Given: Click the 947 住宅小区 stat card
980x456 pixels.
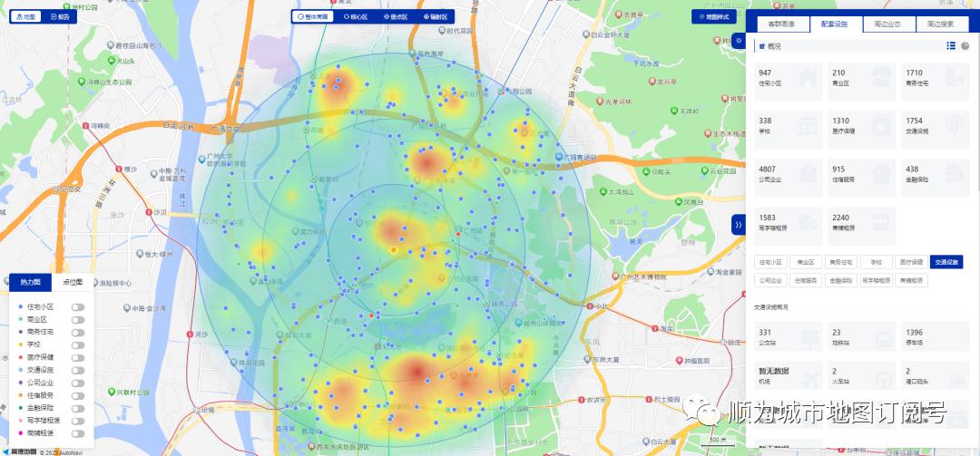Looking at the screenshot, I should coord(789,82).
